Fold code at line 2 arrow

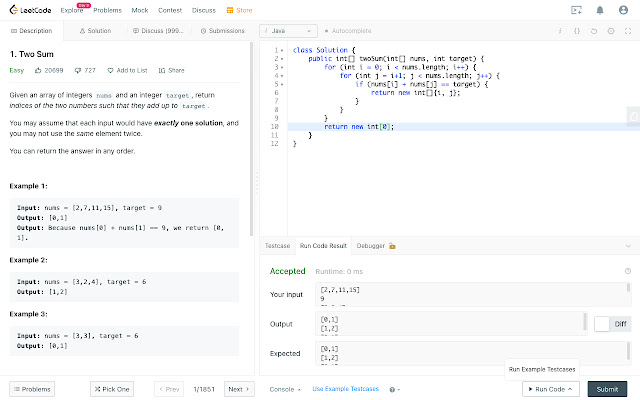click(282, 59)
